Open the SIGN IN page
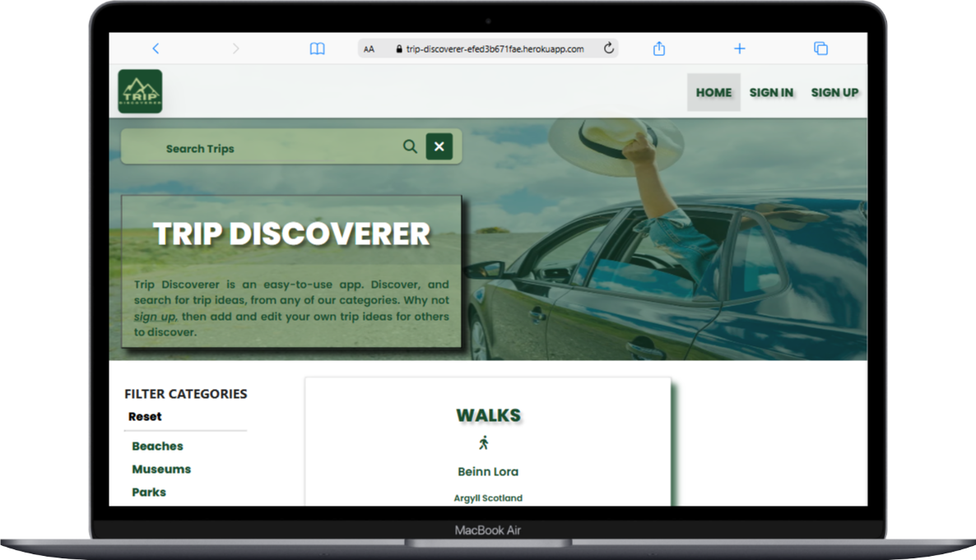Screen dimensions: 976x560 (771, 92)
